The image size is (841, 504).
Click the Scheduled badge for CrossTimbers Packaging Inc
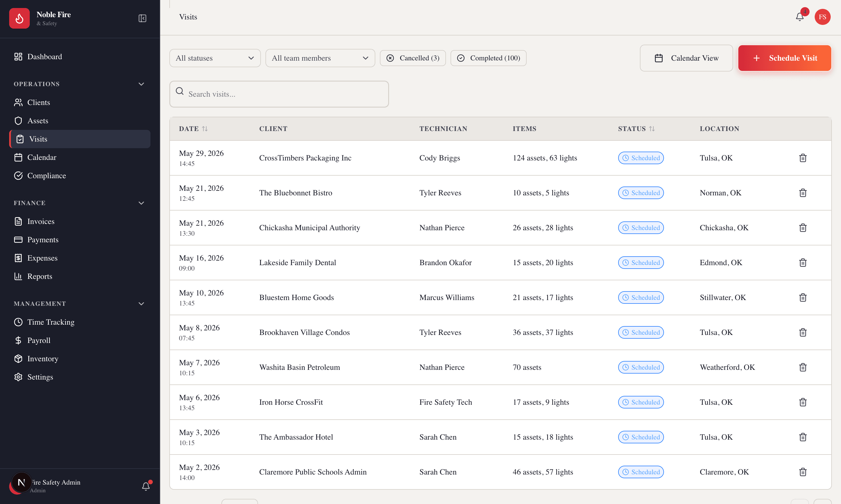640,158
